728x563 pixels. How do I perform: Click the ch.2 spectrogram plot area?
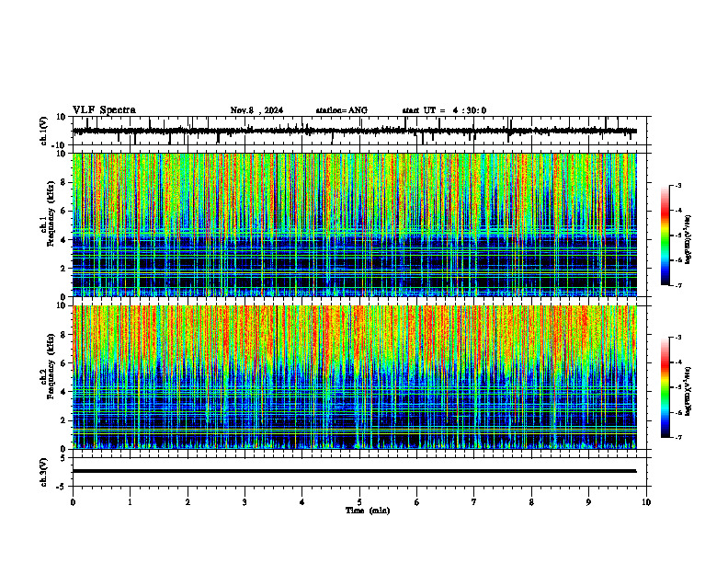(x=355, y=377)
